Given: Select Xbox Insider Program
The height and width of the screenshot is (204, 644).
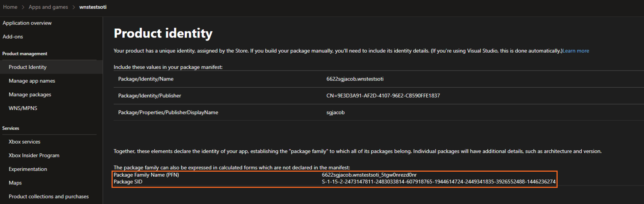Looking at the screenshot, I should click(34, 156).
